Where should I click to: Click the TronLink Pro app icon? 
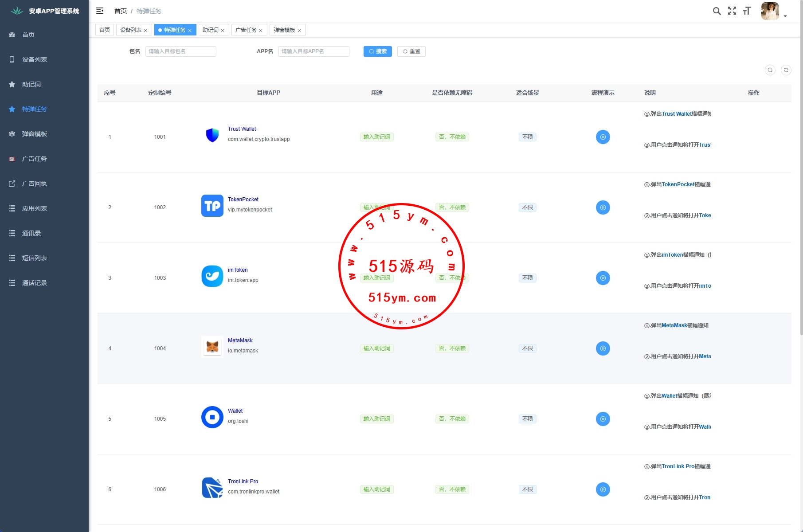tap(212, 488)
